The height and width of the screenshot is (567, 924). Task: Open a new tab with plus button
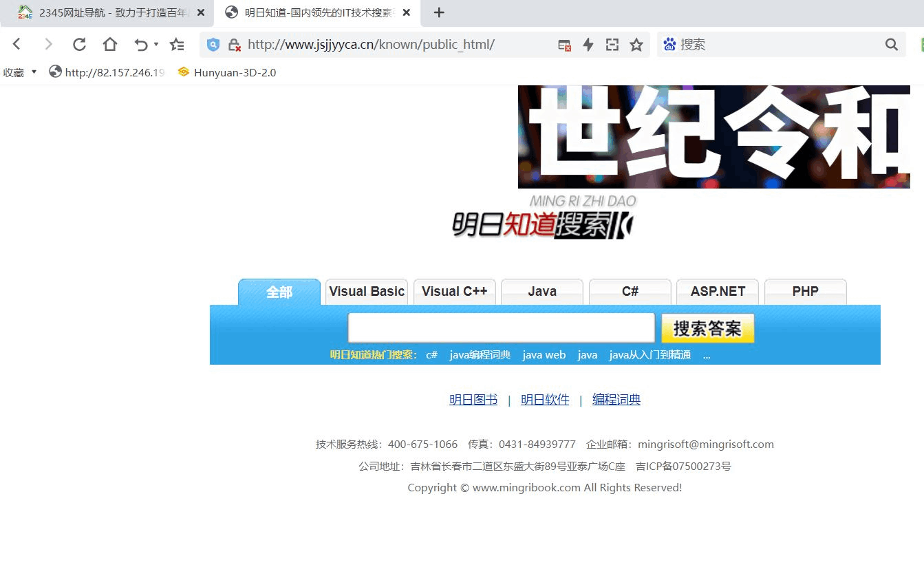click(x=439, y=12)
